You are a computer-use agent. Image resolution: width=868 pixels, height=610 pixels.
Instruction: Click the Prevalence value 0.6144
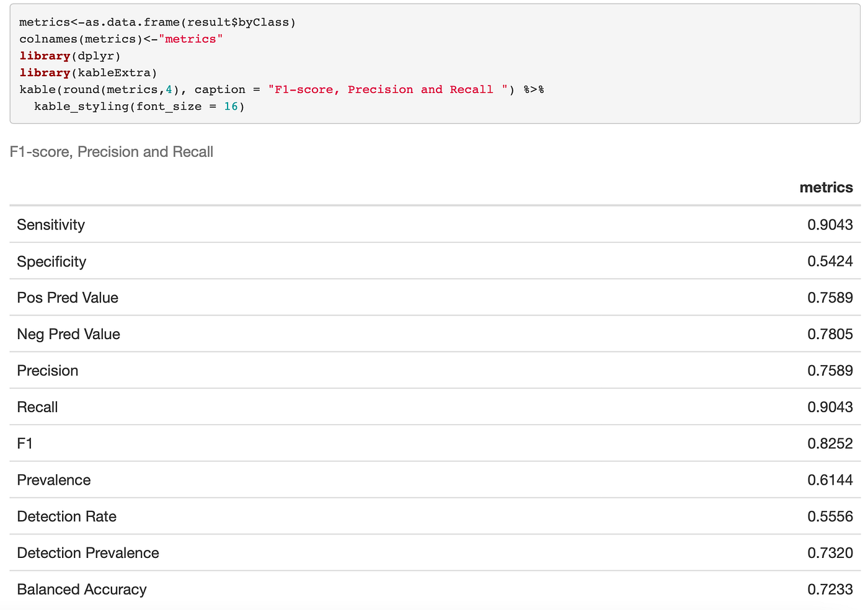[830, 480]
